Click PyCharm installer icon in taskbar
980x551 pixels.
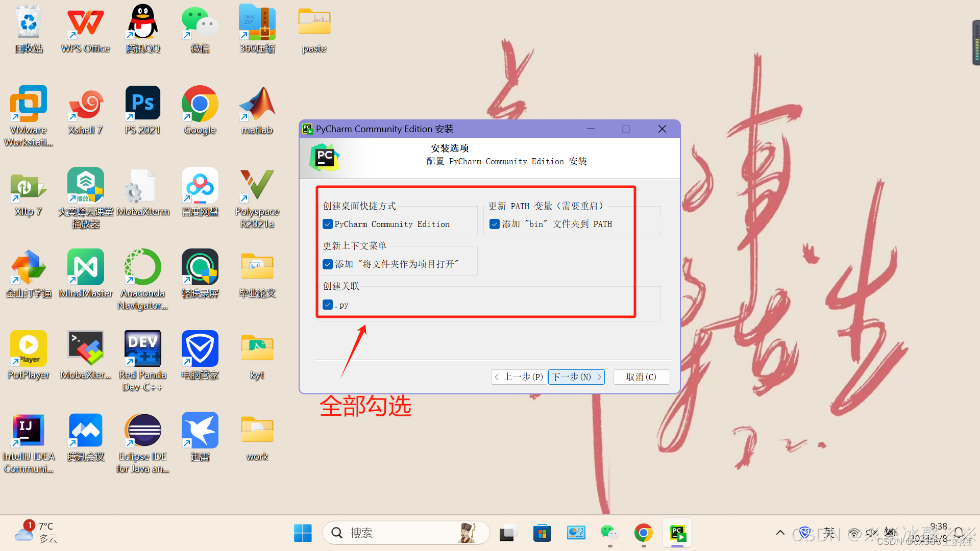pos(677,533)
